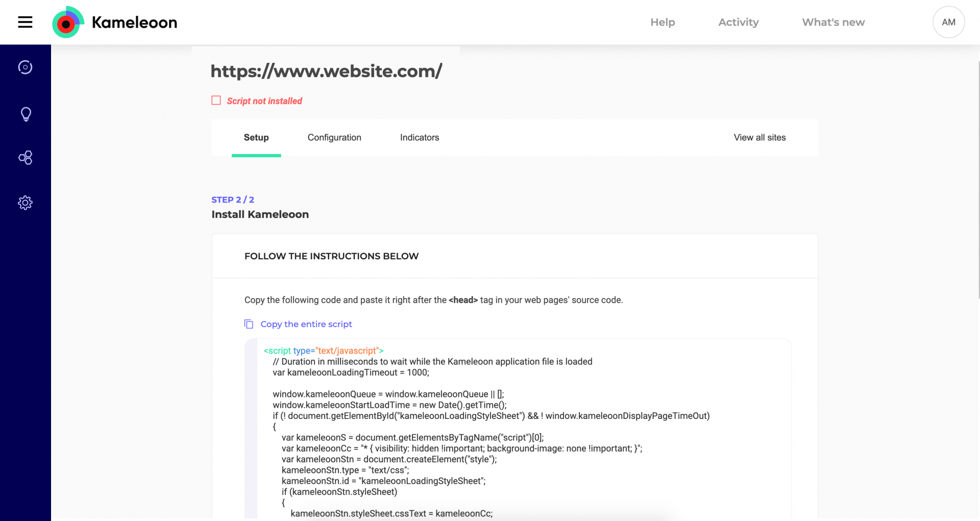Open the Activity menu
980x521 pixels.
click(x=739, y=22)
